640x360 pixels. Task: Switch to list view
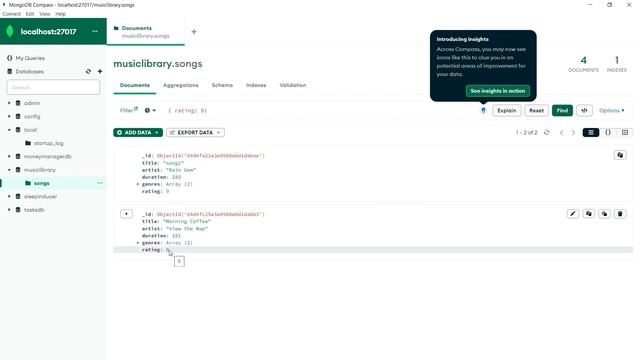tap(591, 133)
